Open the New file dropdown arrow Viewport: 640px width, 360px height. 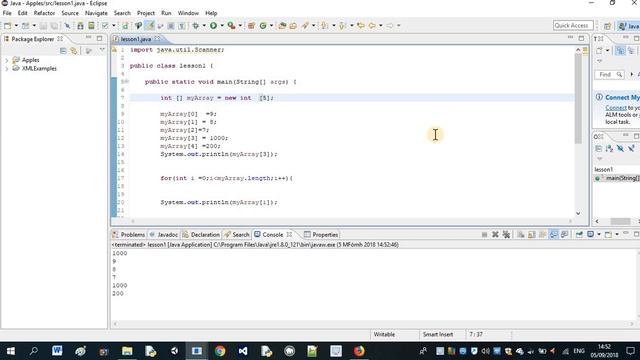[16, 26]
